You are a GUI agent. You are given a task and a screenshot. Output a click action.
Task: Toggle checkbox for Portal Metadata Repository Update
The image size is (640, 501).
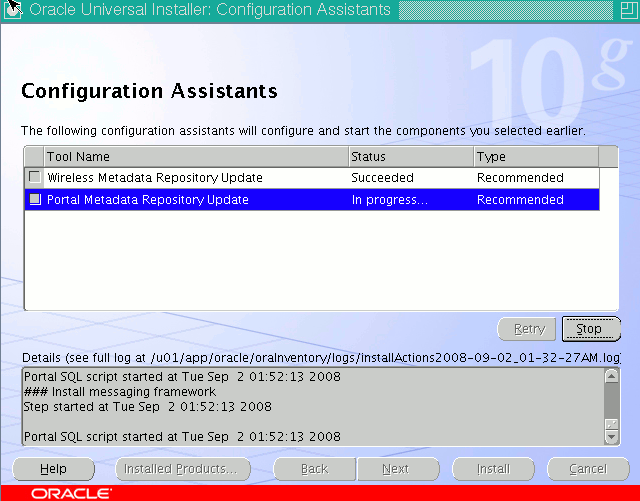pyautogui.click(x=35, y=199)
